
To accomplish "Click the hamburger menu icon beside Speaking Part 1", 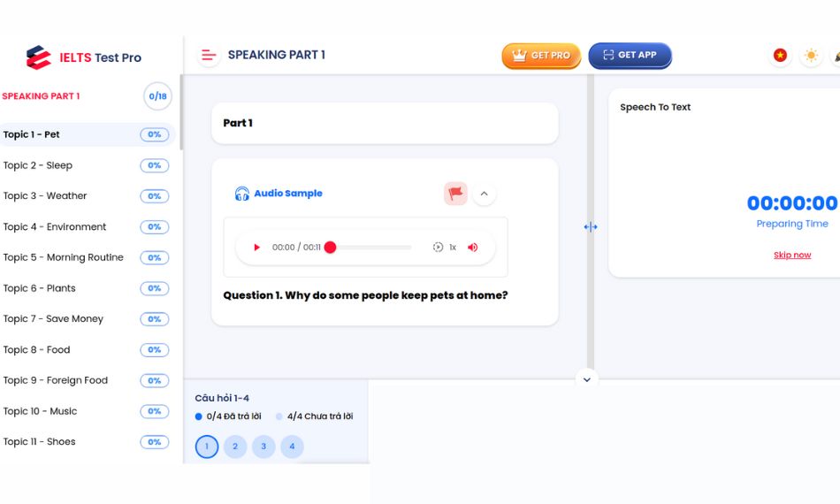I will pyautogui.click(x=209, y=55).
